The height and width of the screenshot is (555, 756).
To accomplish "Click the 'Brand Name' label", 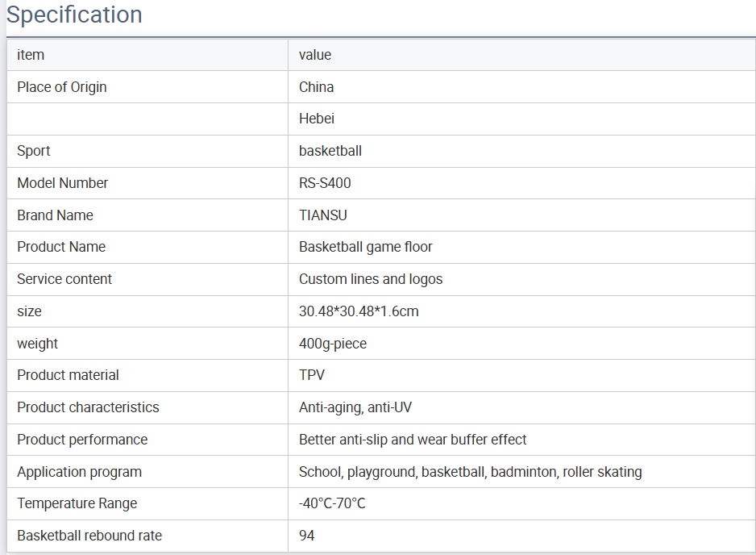I will [x=55, y=215].
